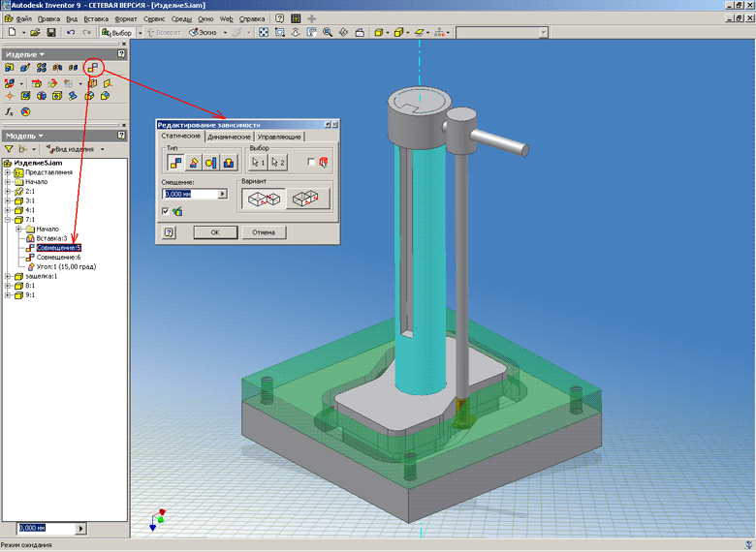Select the Статические tab
Image resolution: width=756 pixels, height=552 pixels.
coord(181,136)
